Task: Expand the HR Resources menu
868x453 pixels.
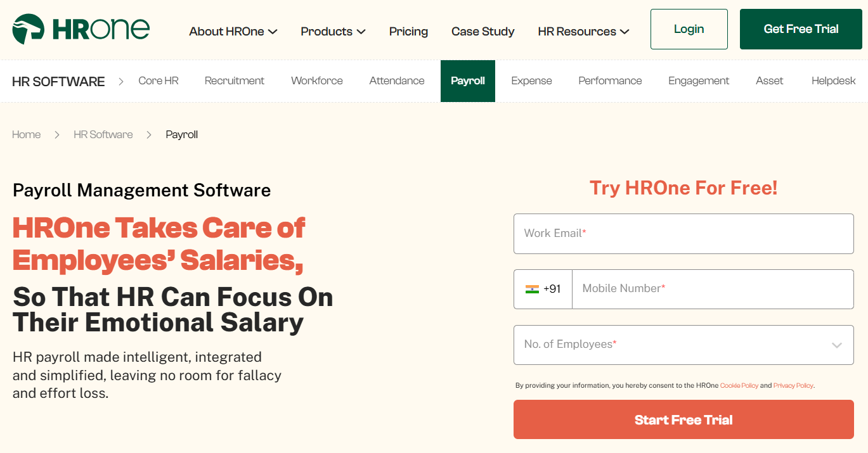Action: tap(582, 31)
